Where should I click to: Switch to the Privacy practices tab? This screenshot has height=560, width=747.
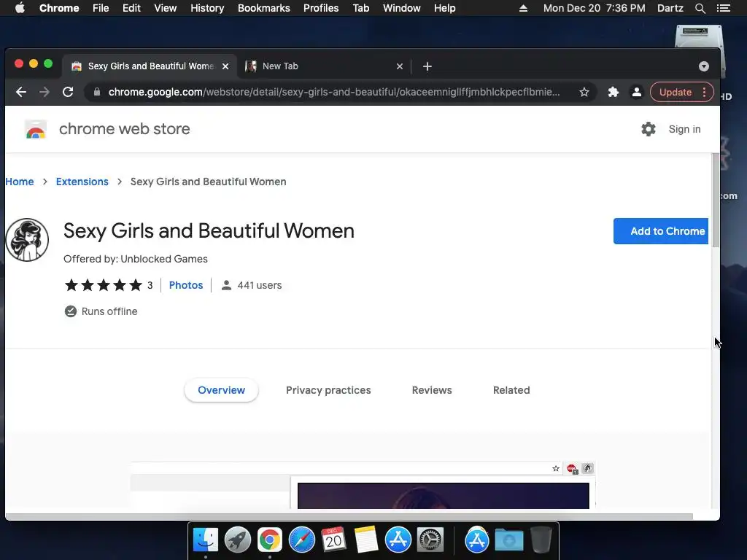(x=328, y=390)
